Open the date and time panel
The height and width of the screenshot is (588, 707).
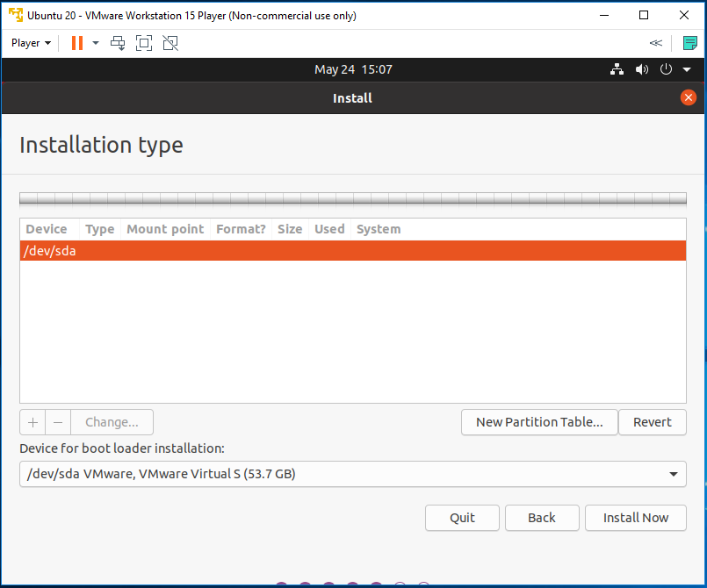(x=353, y=69)
